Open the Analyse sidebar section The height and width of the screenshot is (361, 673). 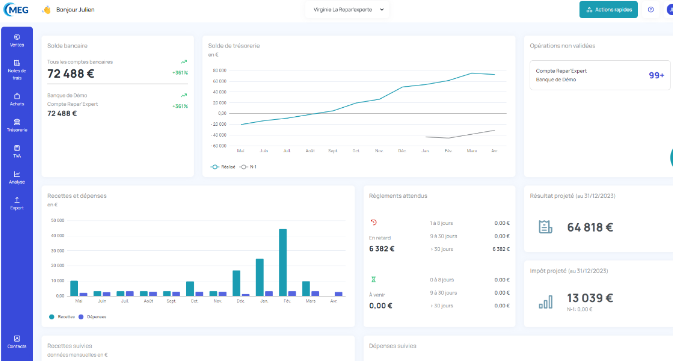17,178
